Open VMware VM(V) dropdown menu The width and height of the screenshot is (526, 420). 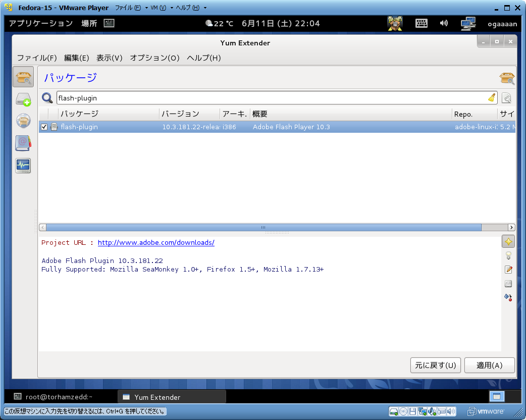162,8
